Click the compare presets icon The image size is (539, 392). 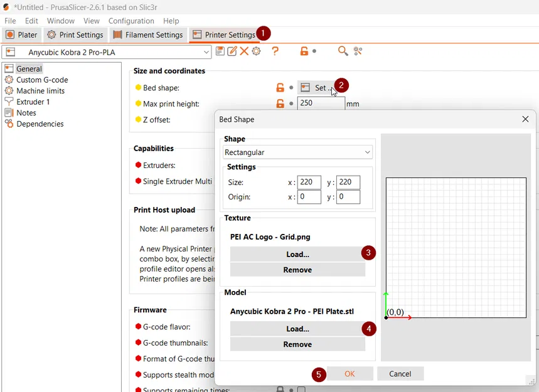click(358, 51)
